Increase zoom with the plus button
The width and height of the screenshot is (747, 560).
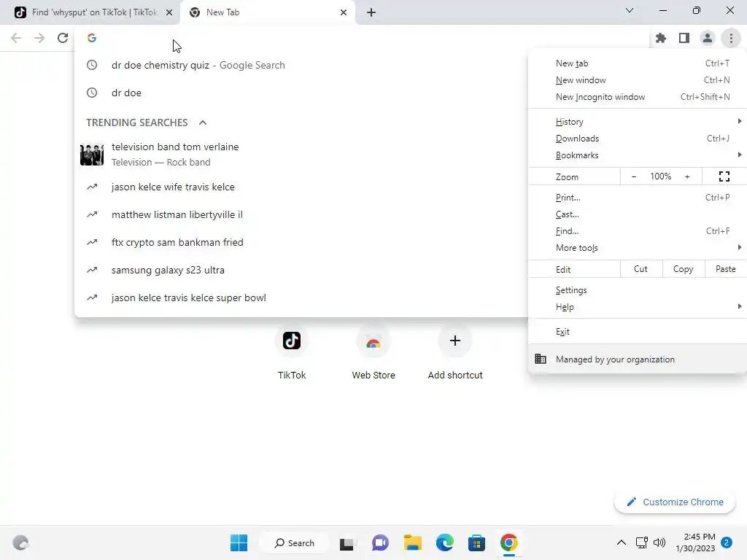click(687, 176)
